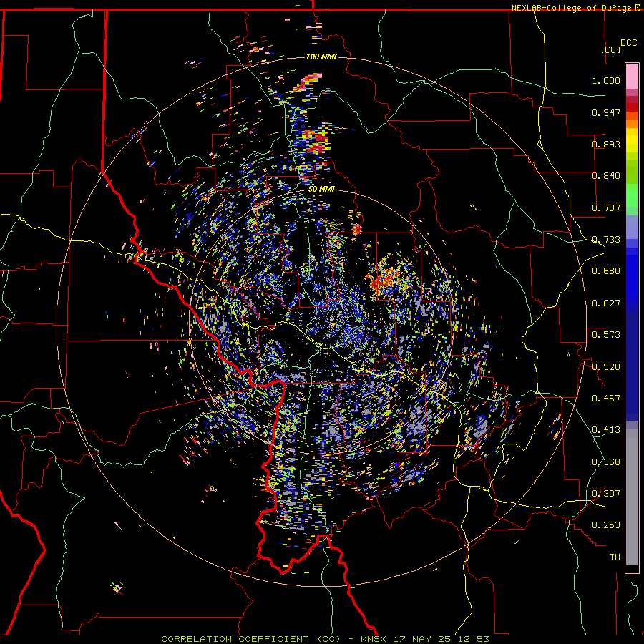644x644 pixels.
Task: Select the 0.573 color scale value
Action: [606, 335]
